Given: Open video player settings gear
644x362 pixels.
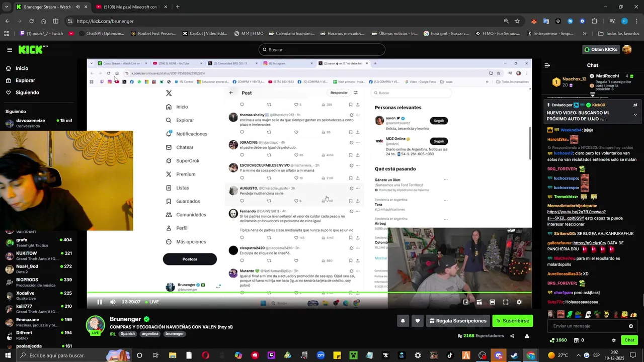Looking at the screenshot, I should (519, 302).
